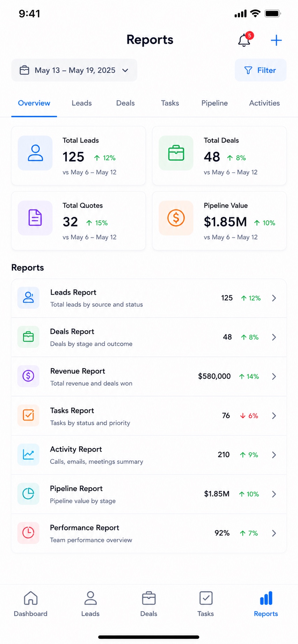298x644 pixels.
Task: Click the Revenue Report dollar icon
Action: [28, 376]
